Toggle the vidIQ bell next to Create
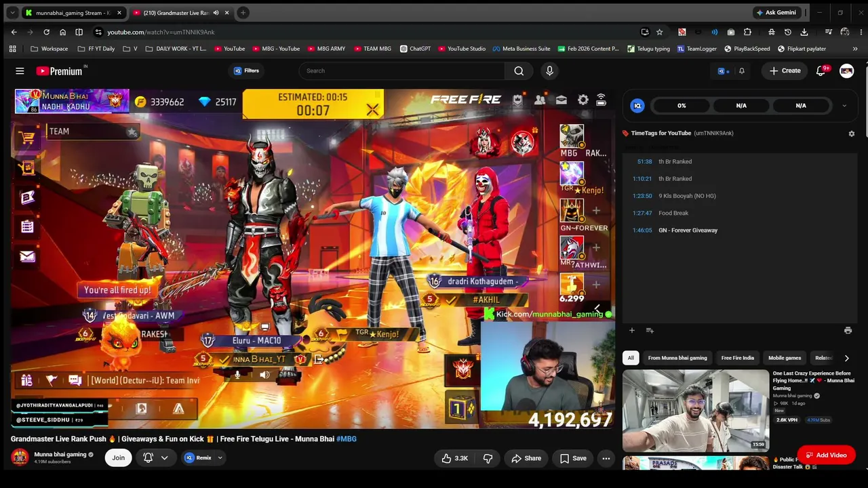 tap(742, 70)
